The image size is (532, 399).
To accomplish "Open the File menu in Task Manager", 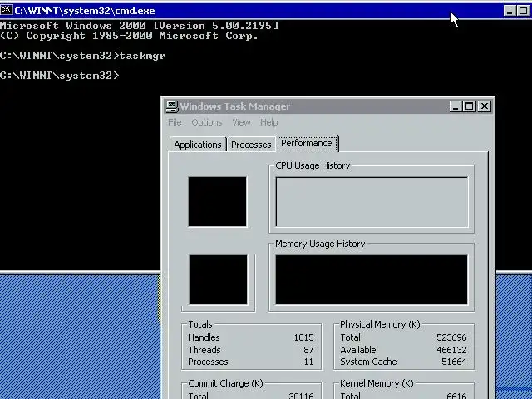I will (175, 122).
